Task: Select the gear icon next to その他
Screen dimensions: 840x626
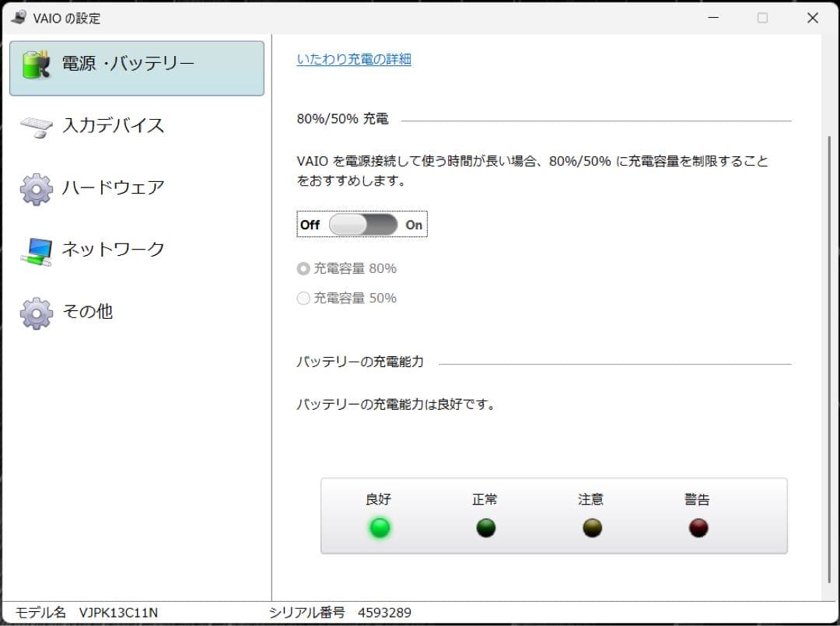Action: [35, 311]
